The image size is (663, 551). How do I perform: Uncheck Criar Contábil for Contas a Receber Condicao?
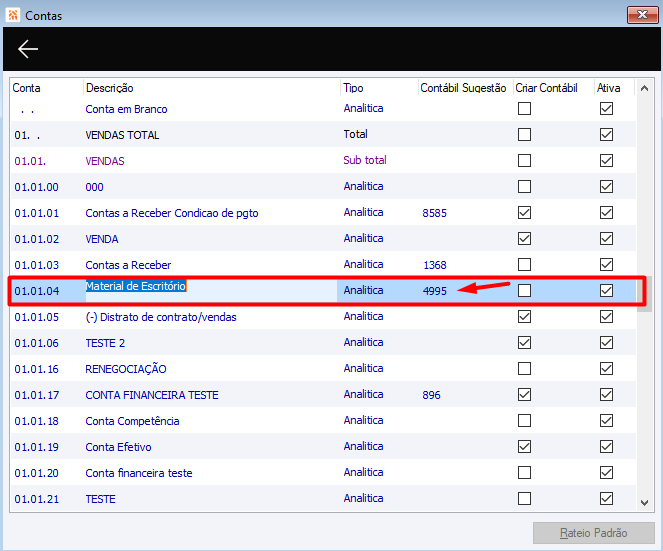coord(524,213)
